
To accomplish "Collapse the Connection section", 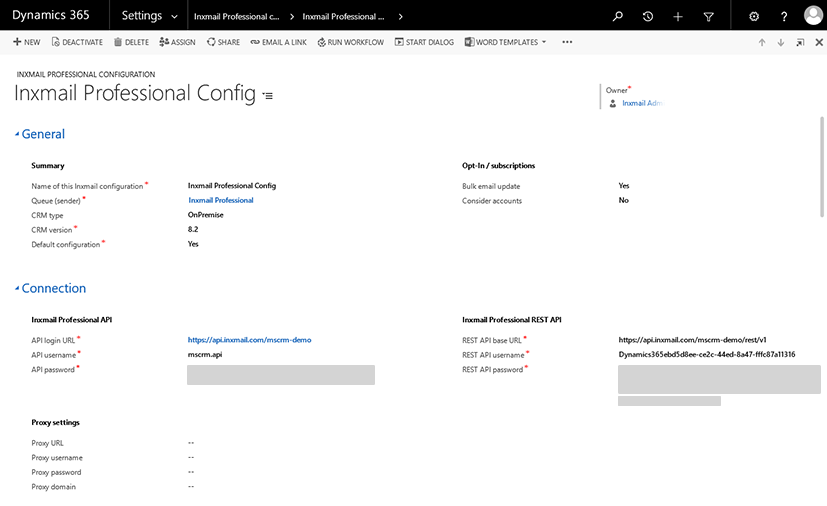I will point(50,288).
